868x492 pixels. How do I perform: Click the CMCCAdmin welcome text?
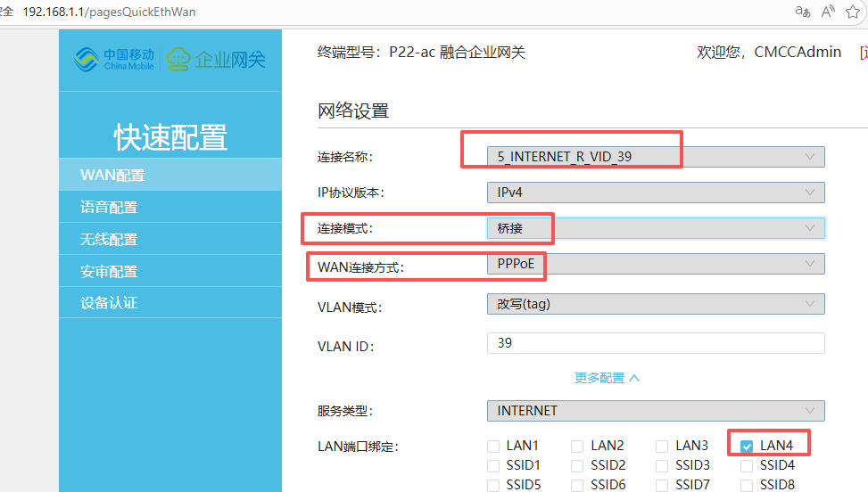(x=769, y=52)
